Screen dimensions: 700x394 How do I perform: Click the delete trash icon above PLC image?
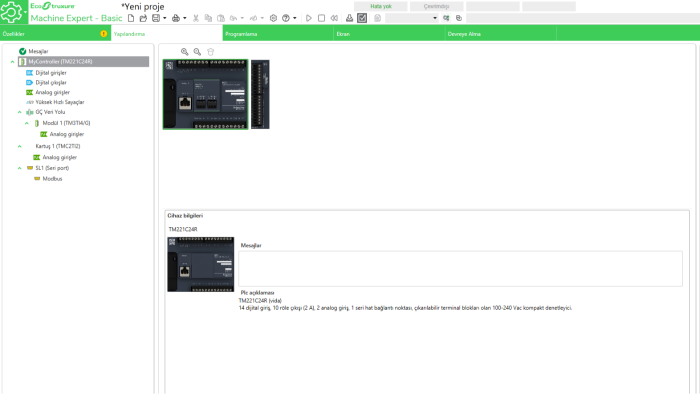[x=211, y=52]
